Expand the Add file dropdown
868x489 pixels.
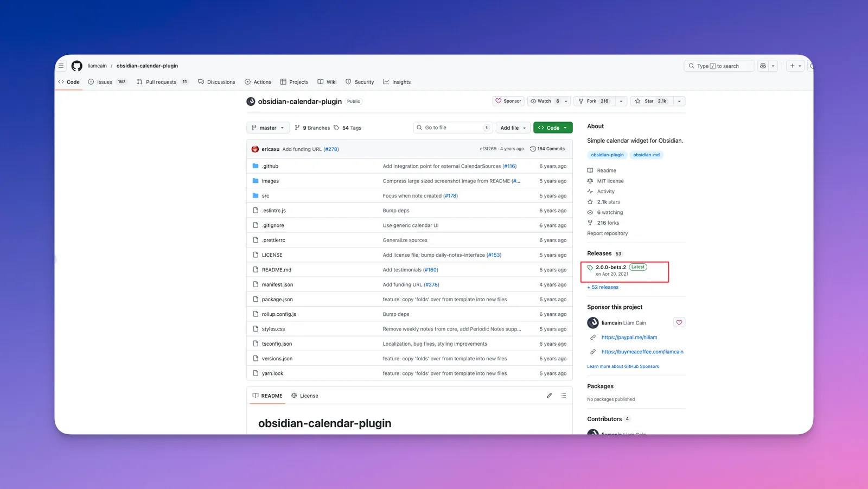[513, 128]
